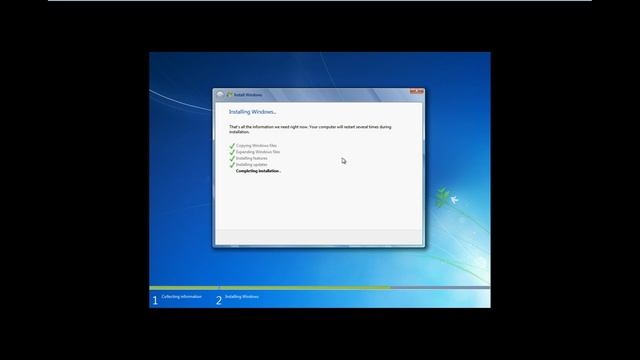Click the "Installing features" step text
The width and height of the screenshot is (640, 360).
(252, 158)
